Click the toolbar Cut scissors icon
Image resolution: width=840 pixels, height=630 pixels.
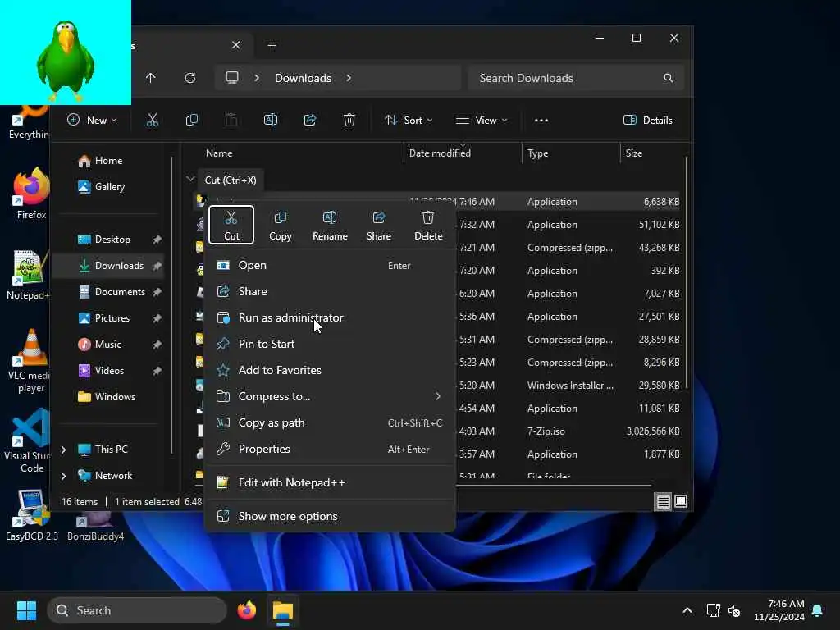tap(153, 120)
